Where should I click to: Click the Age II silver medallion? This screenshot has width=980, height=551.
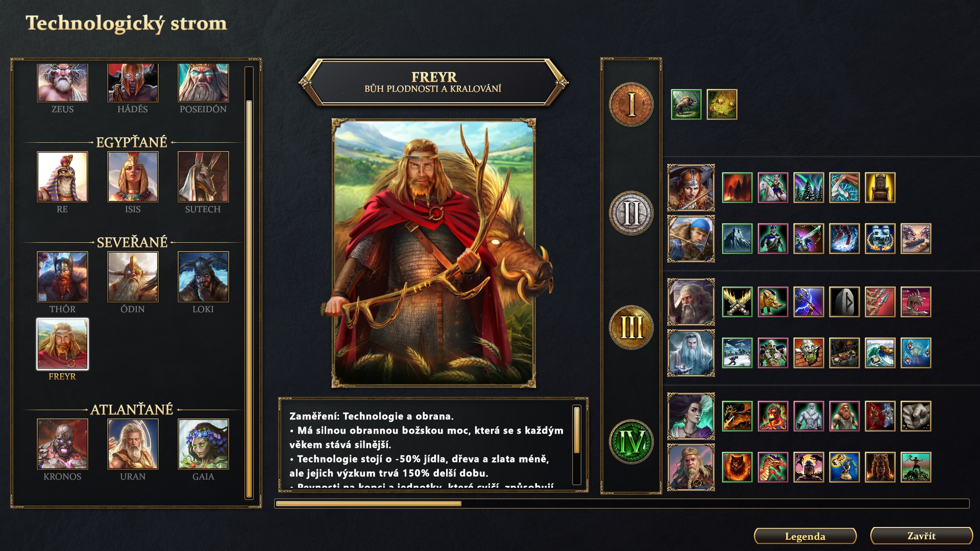(x=631, y=213)
